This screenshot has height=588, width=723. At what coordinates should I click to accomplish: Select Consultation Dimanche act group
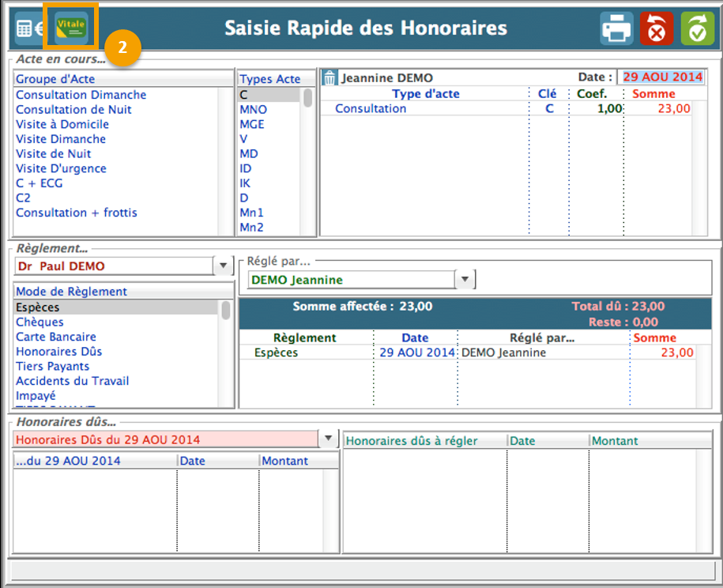[x=81, y=95]
